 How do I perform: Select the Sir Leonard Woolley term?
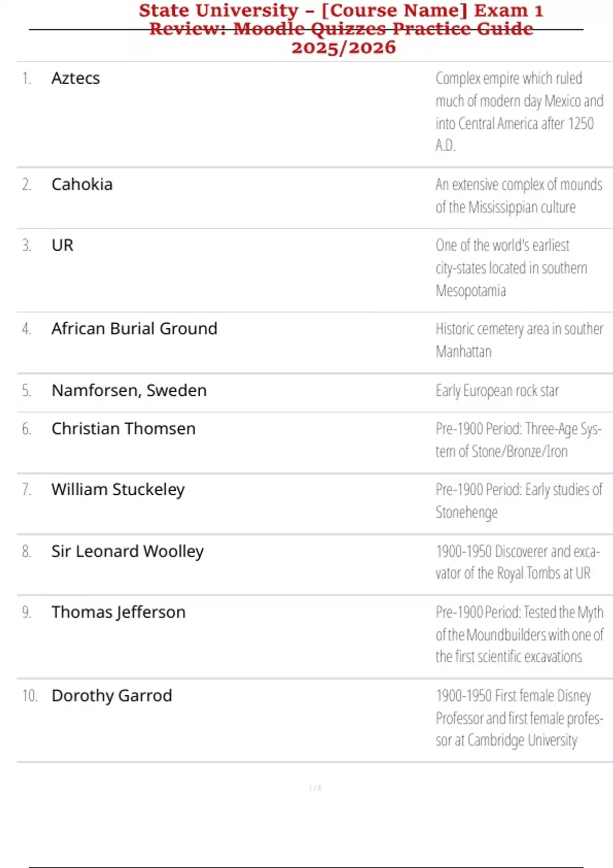(127, 551)
